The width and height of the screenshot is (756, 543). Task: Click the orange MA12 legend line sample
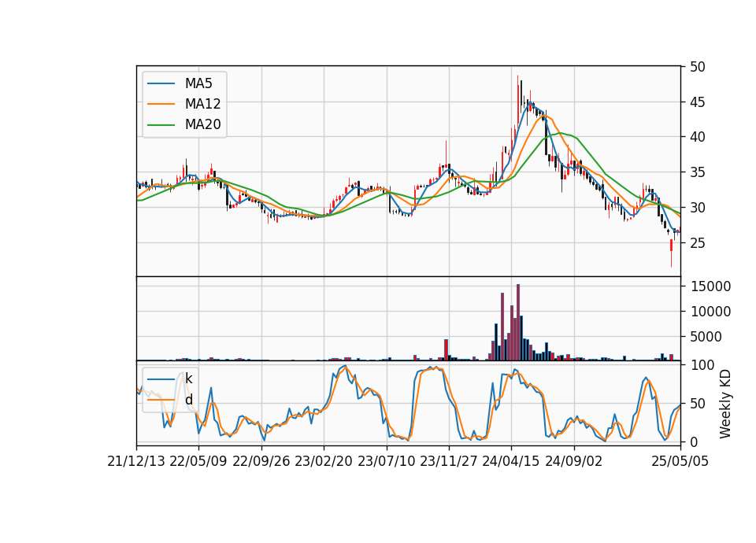click(161, 104)
